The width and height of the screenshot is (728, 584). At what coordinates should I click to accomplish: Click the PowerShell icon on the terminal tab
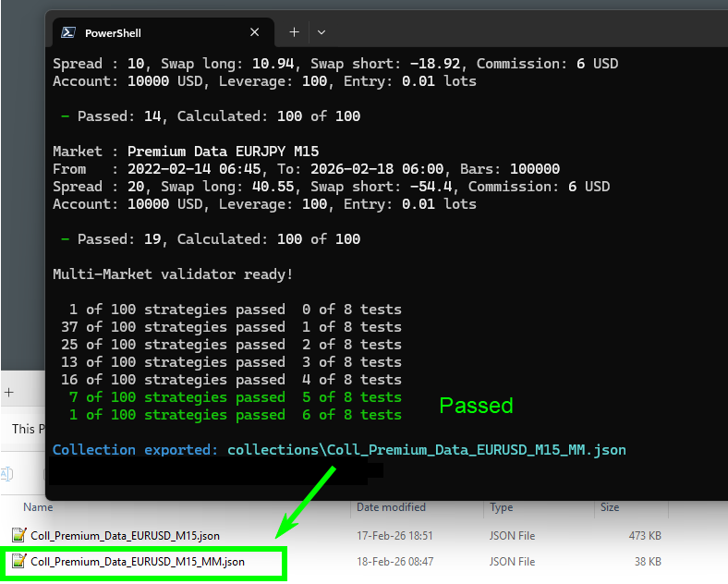coord(68,32)
